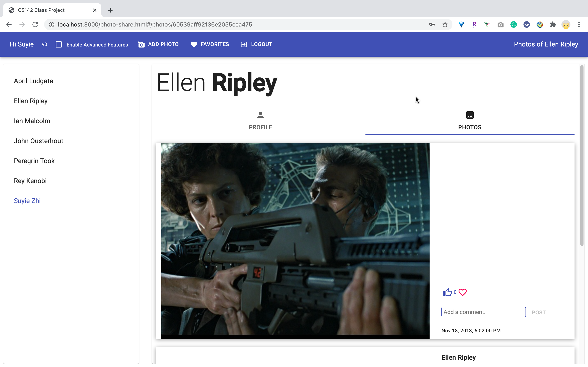Click the Ellen Ripley sidebar link
588x367 pixels.
click(30, 101)
